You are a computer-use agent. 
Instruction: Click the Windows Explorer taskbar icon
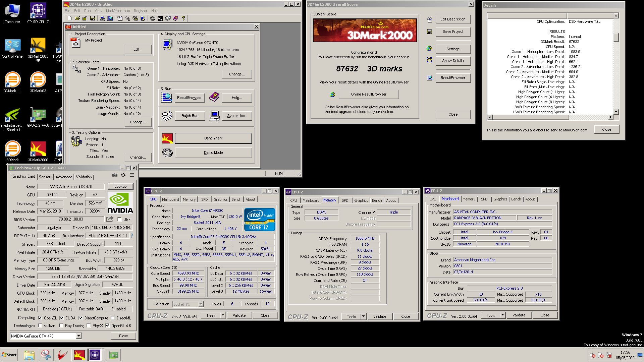click(x=29, y=355)
